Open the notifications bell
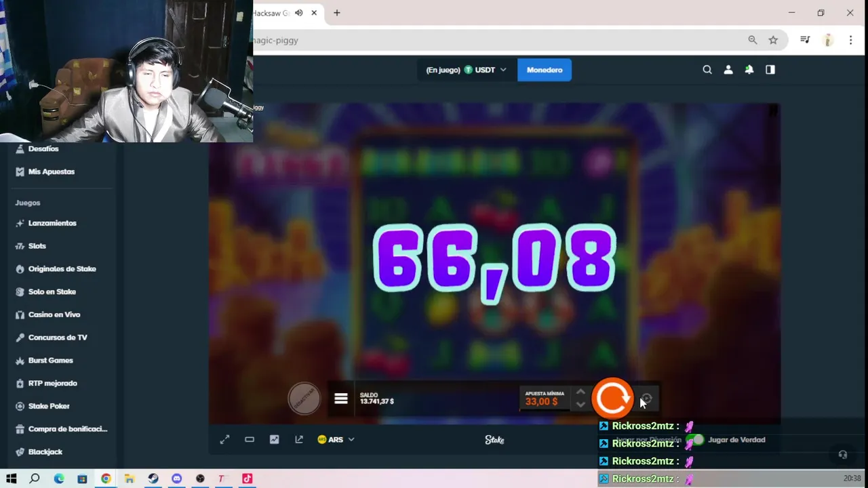This screenshot has height=488, width=868. [749, 70]
